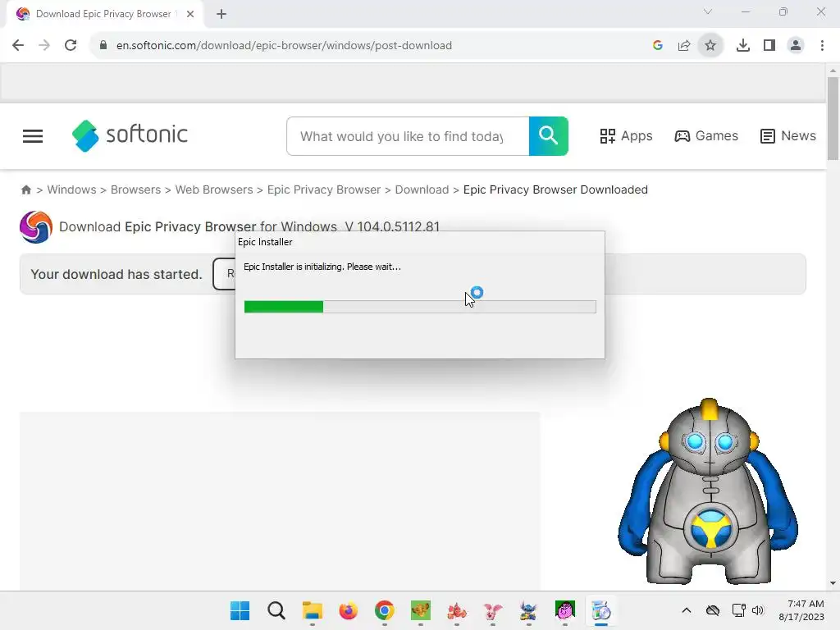
Task: Click the home breadcrumb icon
Action: click(x=25, y=189)
